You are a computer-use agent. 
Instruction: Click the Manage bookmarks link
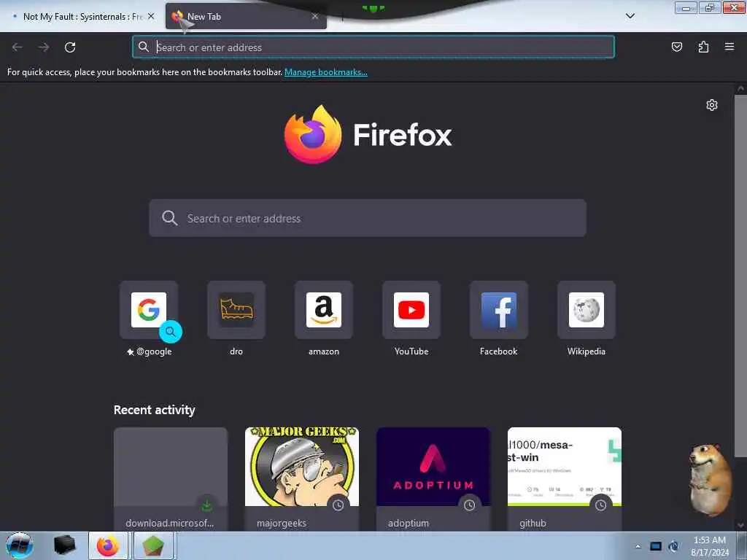point(326,72)
